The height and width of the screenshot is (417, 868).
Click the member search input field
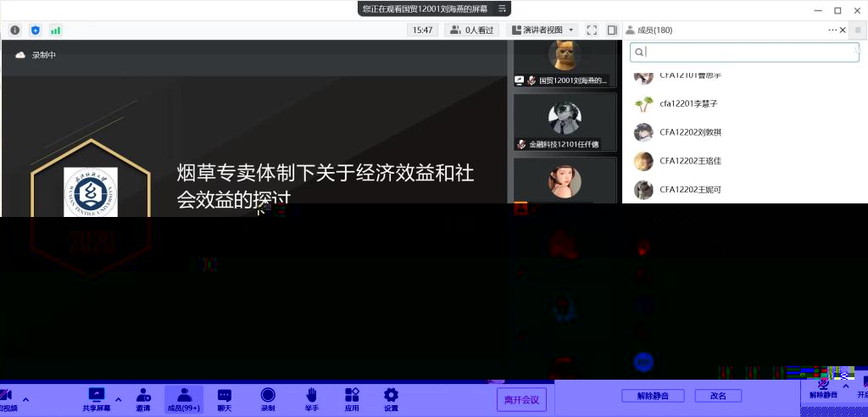pos(744,53)
